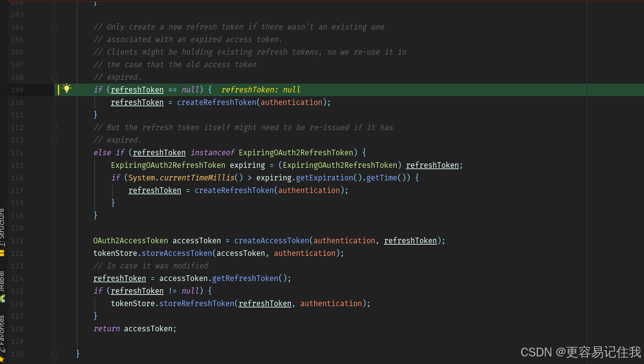Click 'createAccessToken' call on line 121
The height and width of the screenshot is (364, 644).
click(271, 241)
